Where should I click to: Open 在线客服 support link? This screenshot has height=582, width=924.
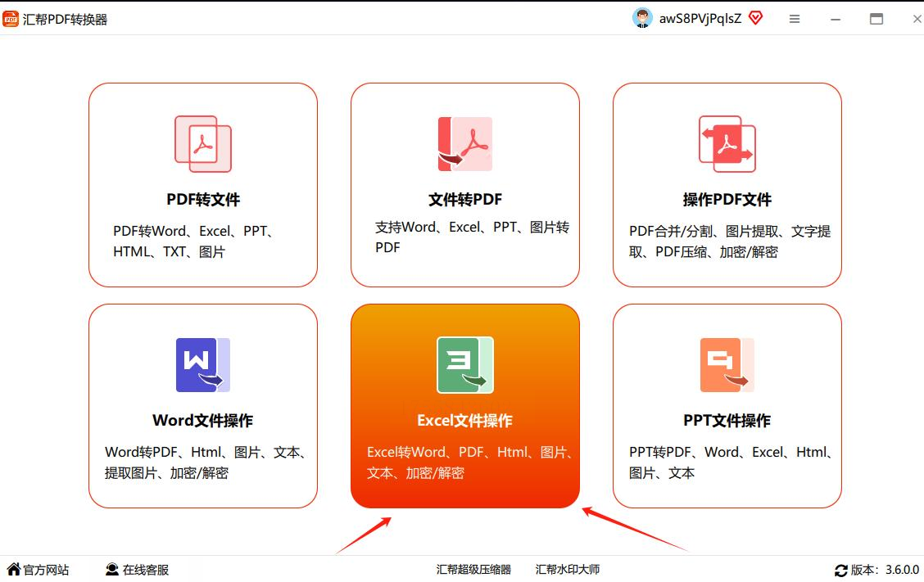pos(146,570)
